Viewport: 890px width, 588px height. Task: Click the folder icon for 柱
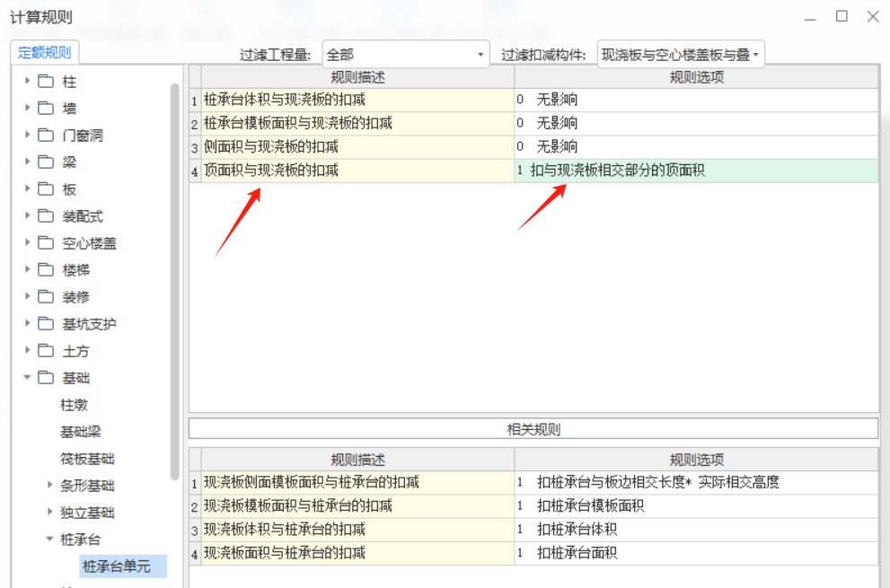pyautogui.click(x=46, y=81)
